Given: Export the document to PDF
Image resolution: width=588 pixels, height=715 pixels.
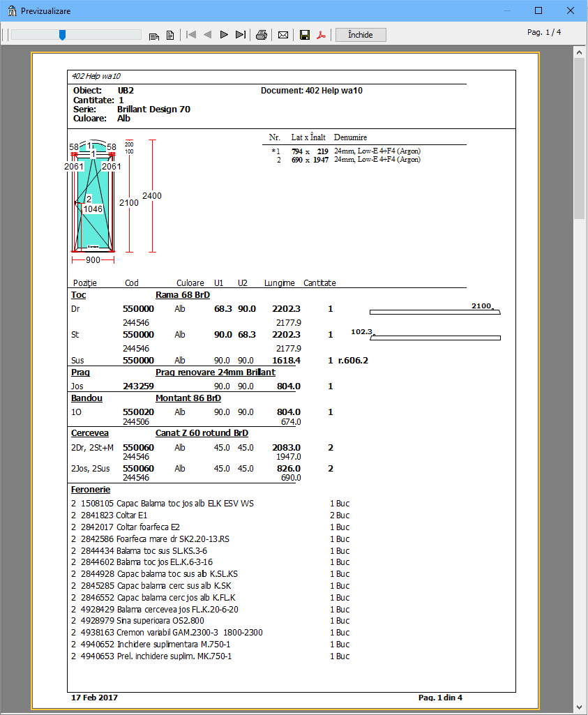Looking at the screenshot, I should click(322, 35).
